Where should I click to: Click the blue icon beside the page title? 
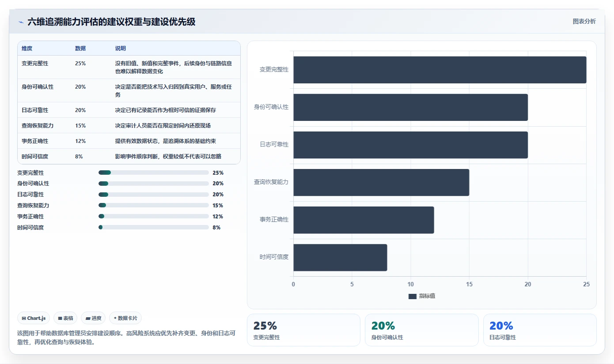(x=21, y=22)
